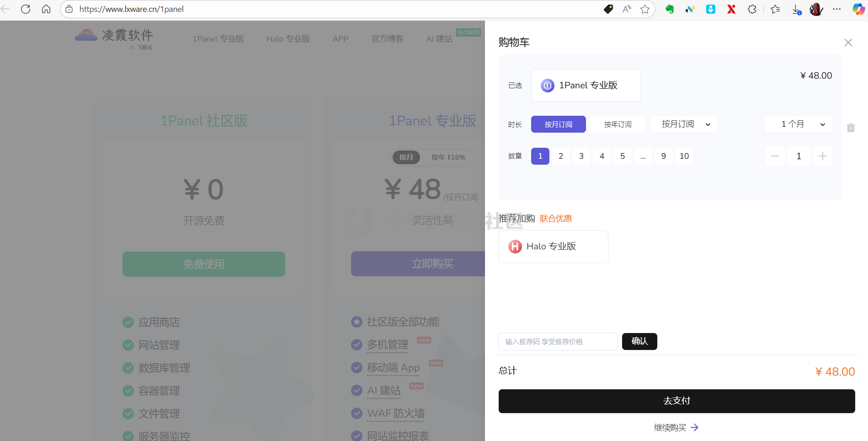The image size is (868, 441).
Task: Select the 1Panel 专业版 selected product card
Action: 586,86
